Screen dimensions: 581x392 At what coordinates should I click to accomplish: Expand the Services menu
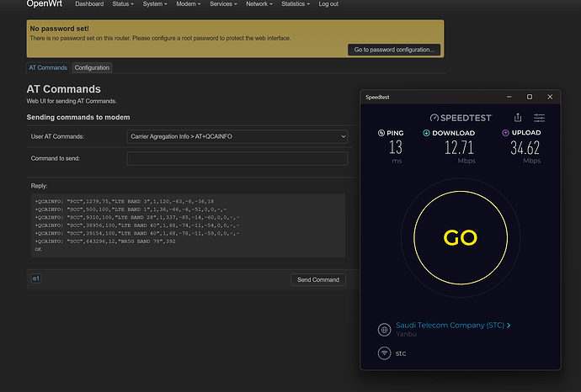(x=223, y=4)
